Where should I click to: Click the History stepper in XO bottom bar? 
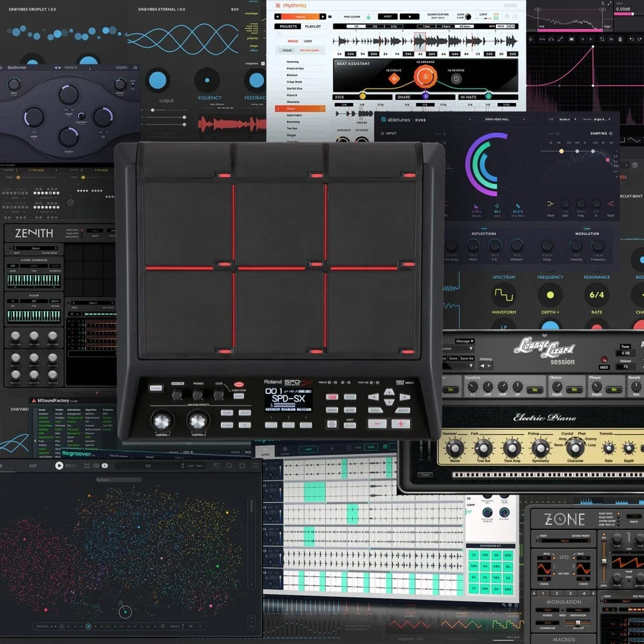183,627
